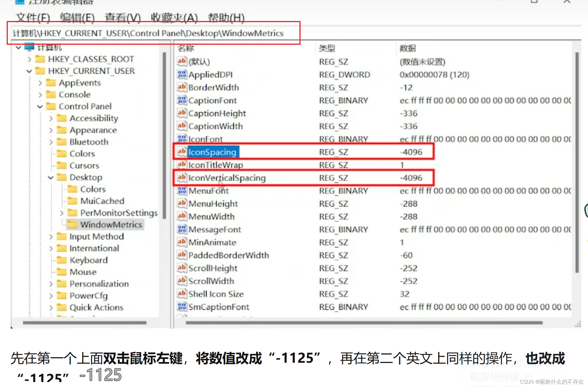Expand the Accessibility key

[51, 119]
